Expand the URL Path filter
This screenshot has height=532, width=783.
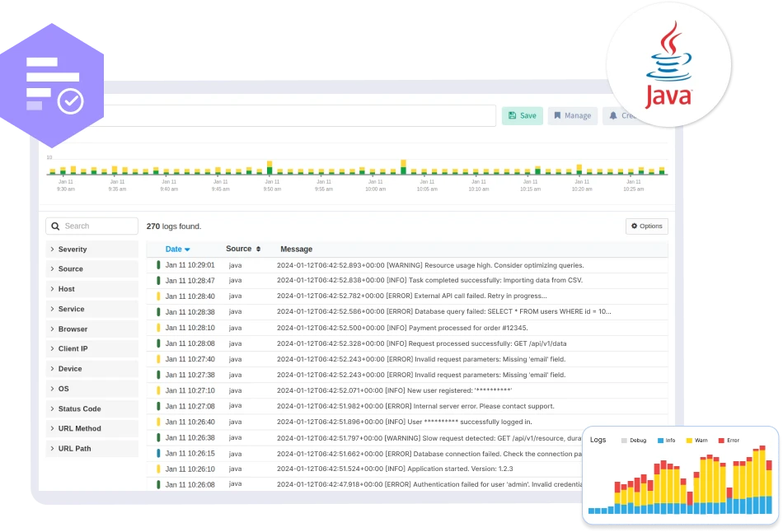91,449
